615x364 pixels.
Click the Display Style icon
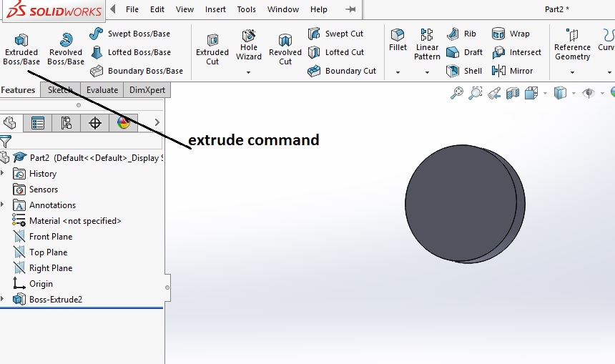tap(560, 93)
